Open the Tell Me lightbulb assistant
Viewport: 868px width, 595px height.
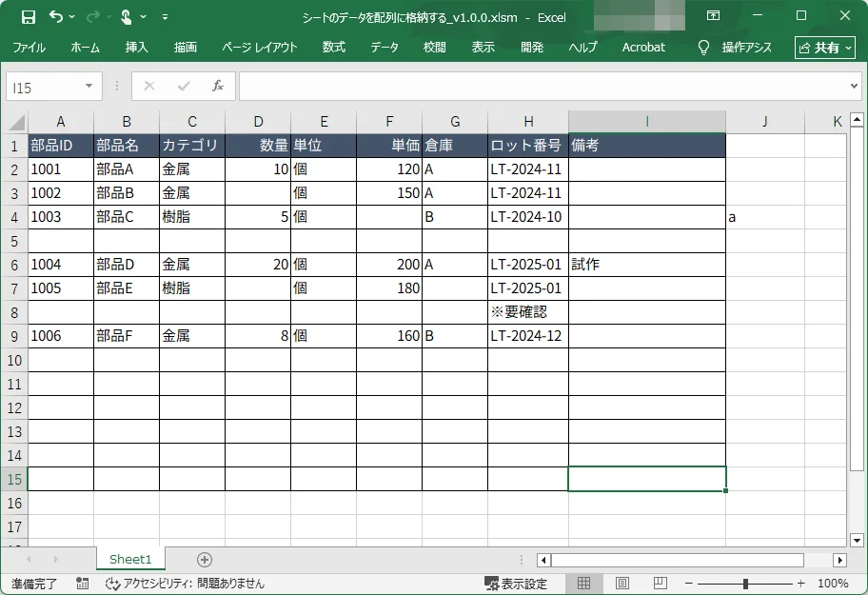[x=704, y=47]
